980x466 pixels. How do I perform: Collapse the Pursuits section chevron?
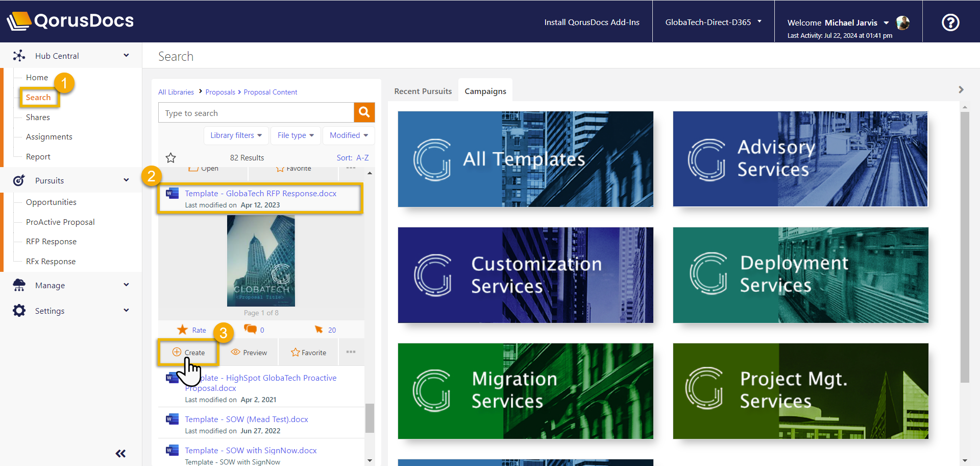pyautogui.click(x=126, y=180)
